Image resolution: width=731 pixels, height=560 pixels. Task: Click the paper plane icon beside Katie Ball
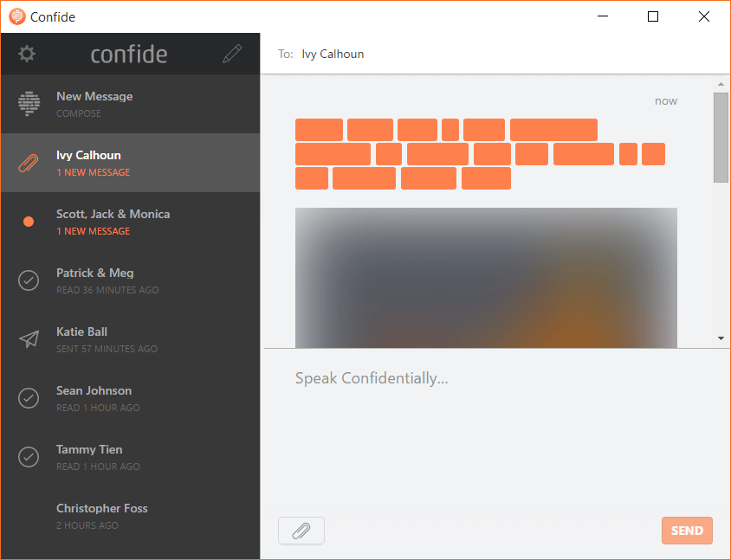[29, 339]
